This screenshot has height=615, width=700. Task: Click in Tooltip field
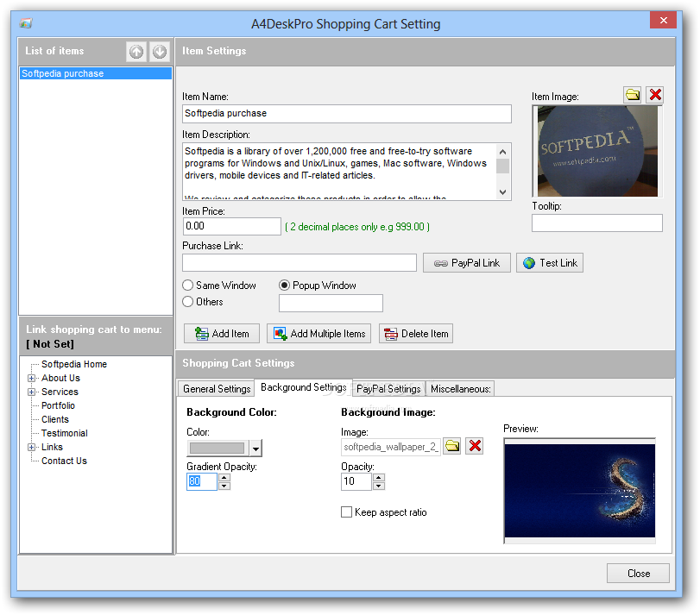[x=597, y=223]
